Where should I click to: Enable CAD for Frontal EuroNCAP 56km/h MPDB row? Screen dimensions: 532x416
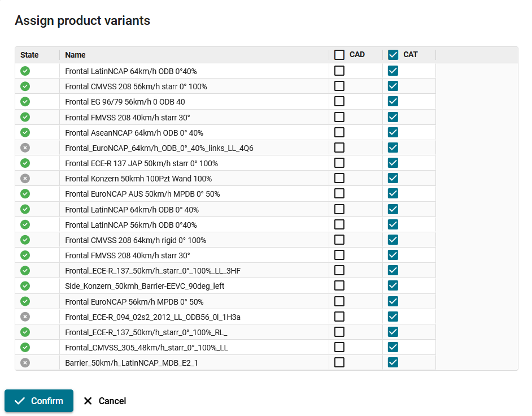click(x=339, y=301)
